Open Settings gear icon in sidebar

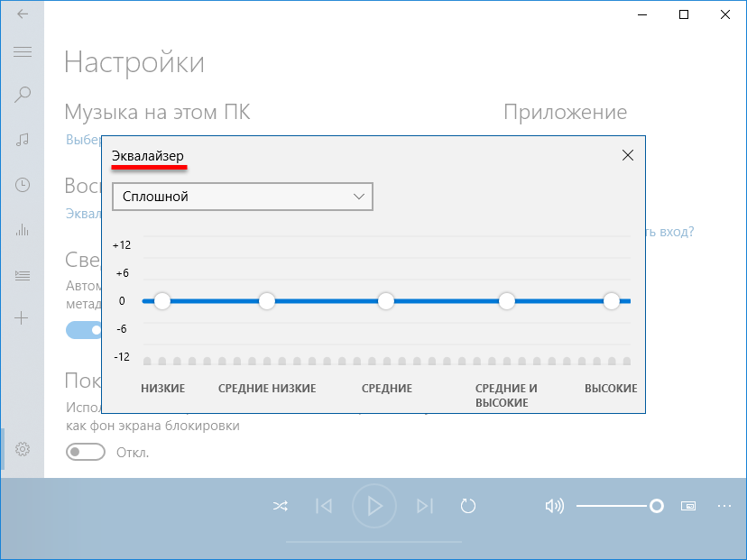[x=23, y=448]
